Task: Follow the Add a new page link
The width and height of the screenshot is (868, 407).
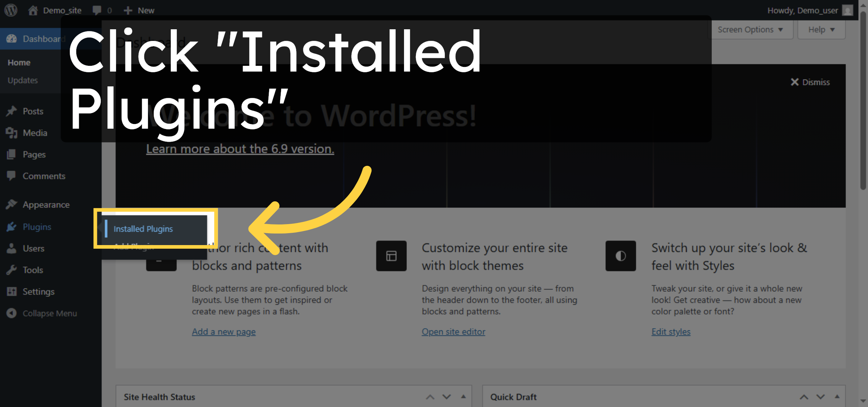Action: pyautogui.click(x=224, y=331)
